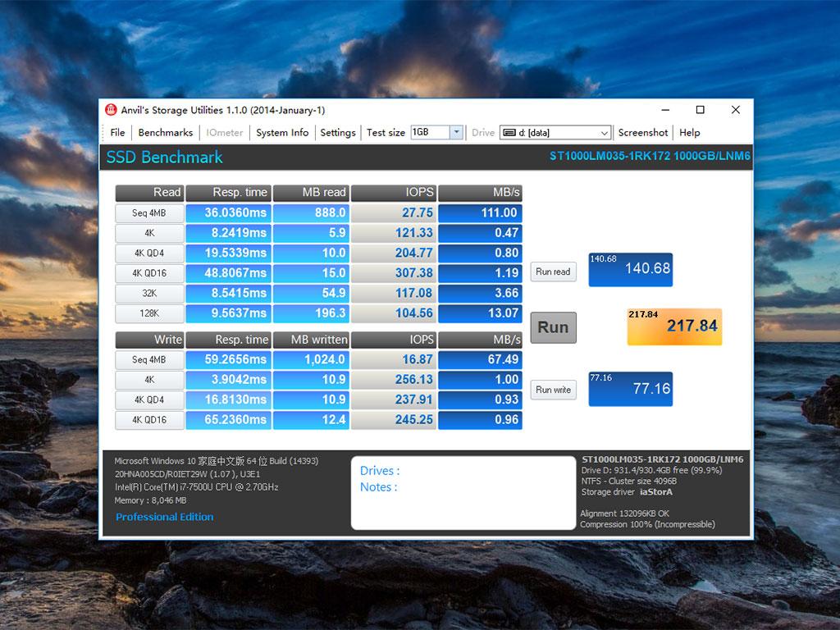Click the Alignment 132096KB OK line
The width and height of the screenshot is (840, 630).
point(624,514)
